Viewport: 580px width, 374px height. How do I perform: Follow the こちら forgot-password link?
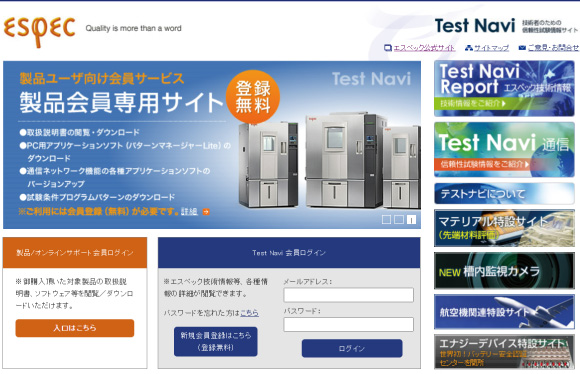pos(249,313)
